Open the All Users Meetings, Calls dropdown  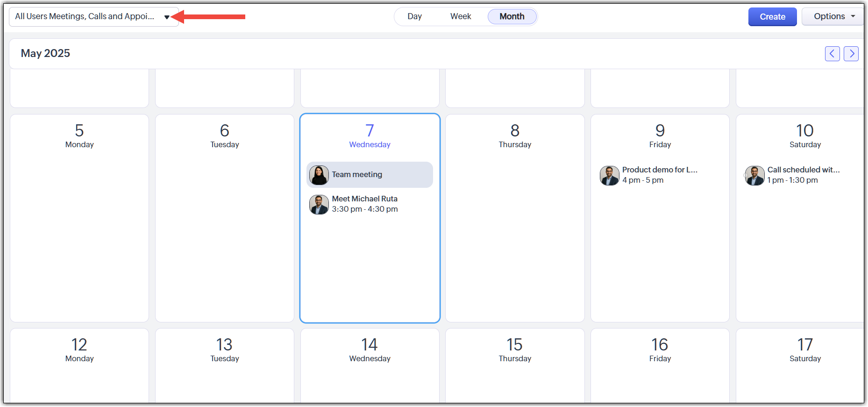(94, 17)
